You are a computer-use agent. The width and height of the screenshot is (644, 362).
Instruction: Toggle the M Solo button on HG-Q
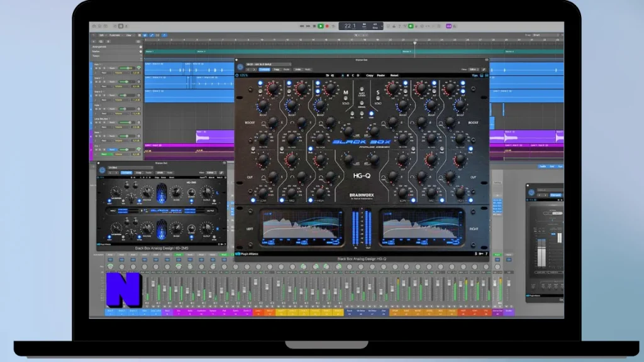(x=345, y=99)
